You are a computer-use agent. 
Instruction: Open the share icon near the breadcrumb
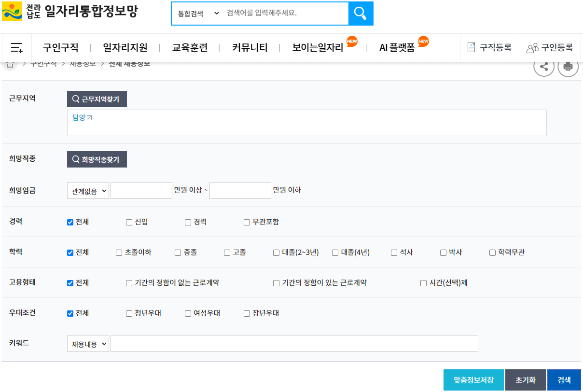pos(544,67)
